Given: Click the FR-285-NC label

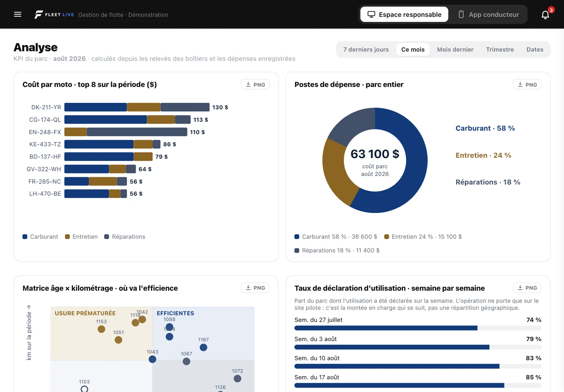Looking at the screenshot, I should click(x=45, y=182).
